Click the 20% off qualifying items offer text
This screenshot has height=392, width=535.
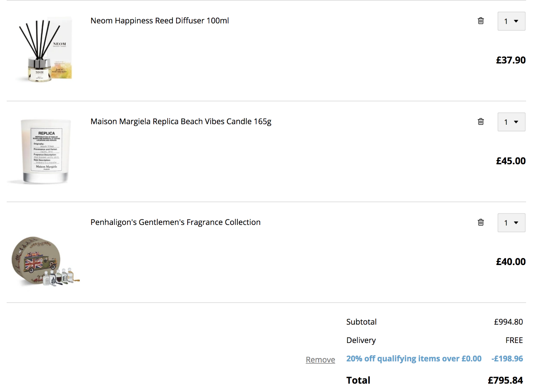[414, 359]
